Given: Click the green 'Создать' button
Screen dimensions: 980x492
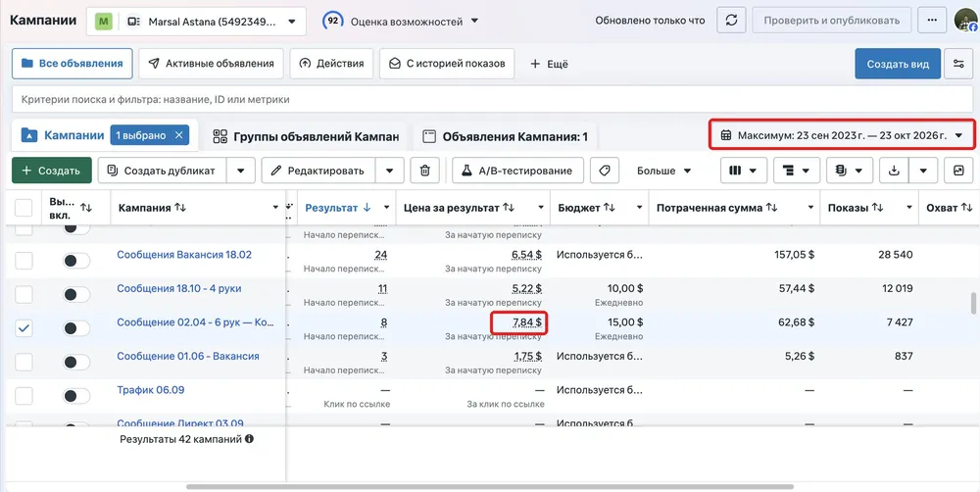Looking at the screenshot, I should point(52,170).
